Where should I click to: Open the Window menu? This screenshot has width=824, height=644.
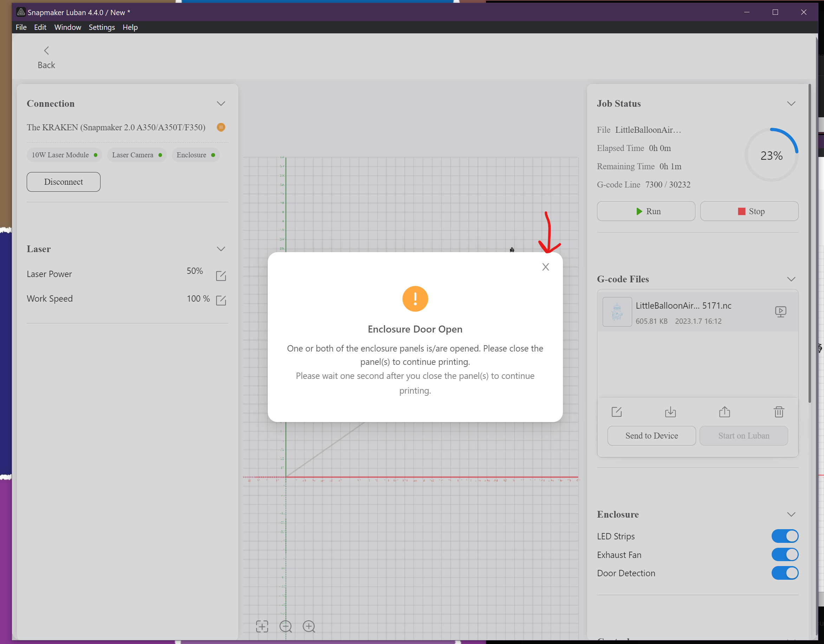[x=67, y=27]
